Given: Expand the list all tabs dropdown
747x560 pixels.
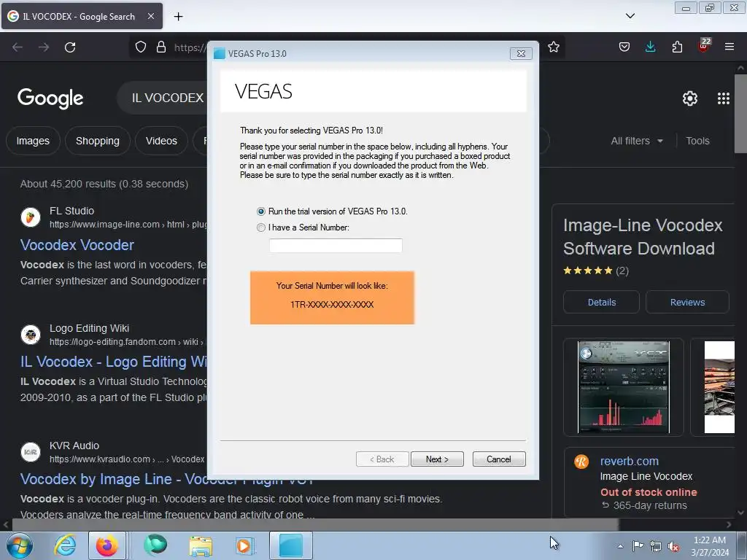Looking at the screenshot, I should 630,16.
